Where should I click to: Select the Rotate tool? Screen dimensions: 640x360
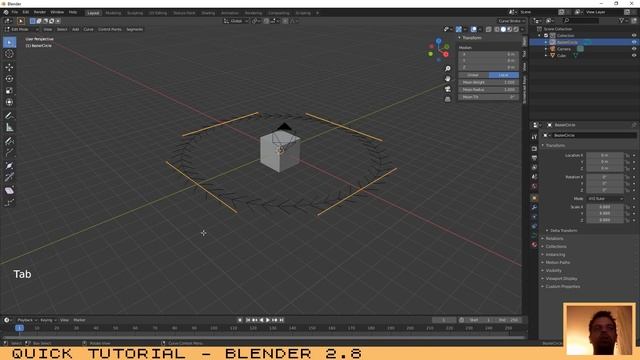click(9, 79)
